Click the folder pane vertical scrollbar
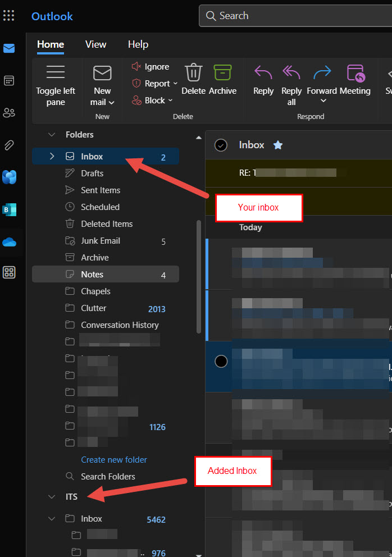 (199, 277)
